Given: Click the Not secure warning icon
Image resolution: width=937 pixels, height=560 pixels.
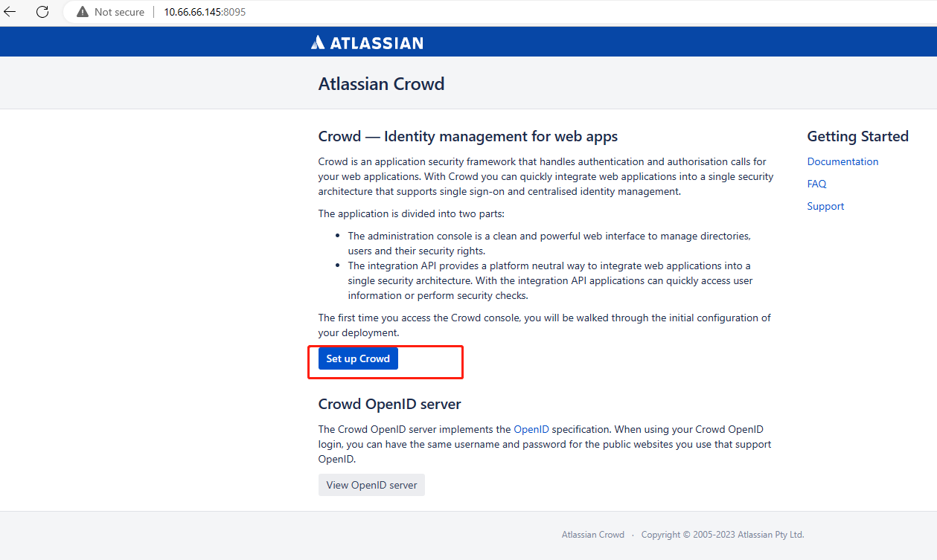Looking at the screenshot, I should 82,11.
